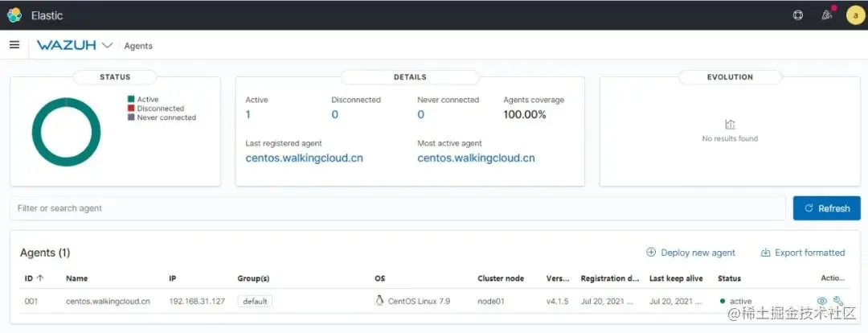
Task: Click the Refresh button
Action: [x=827, y=208]
